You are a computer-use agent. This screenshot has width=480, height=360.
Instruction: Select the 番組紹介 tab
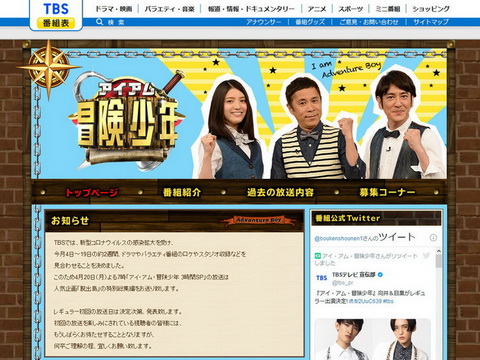click(182, 192)
